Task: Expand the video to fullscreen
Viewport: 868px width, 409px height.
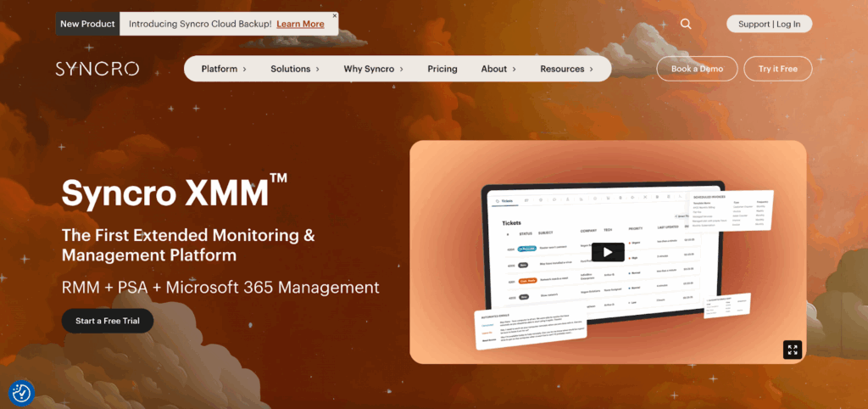Action: click(793, 350)
